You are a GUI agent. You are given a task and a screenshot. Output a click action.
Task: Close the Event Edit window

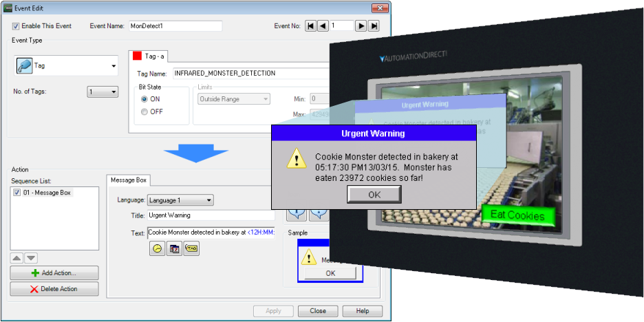coord(380,8)
